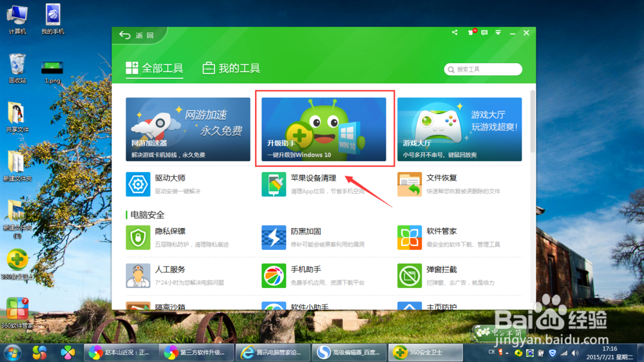This screenshot has width=644, height=362.
Task: Launch 驱动大师 tool icon
Action: click(x=138, y=184)
